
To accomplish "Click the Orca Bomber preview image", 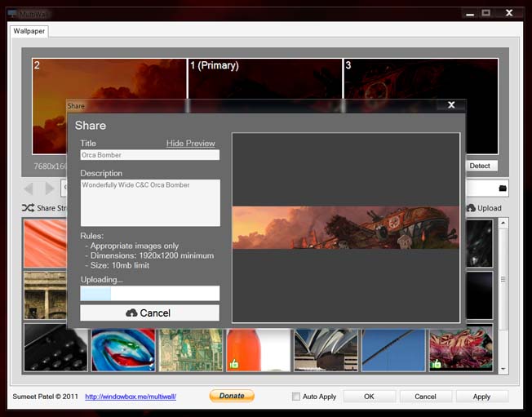I will (346, 228).
